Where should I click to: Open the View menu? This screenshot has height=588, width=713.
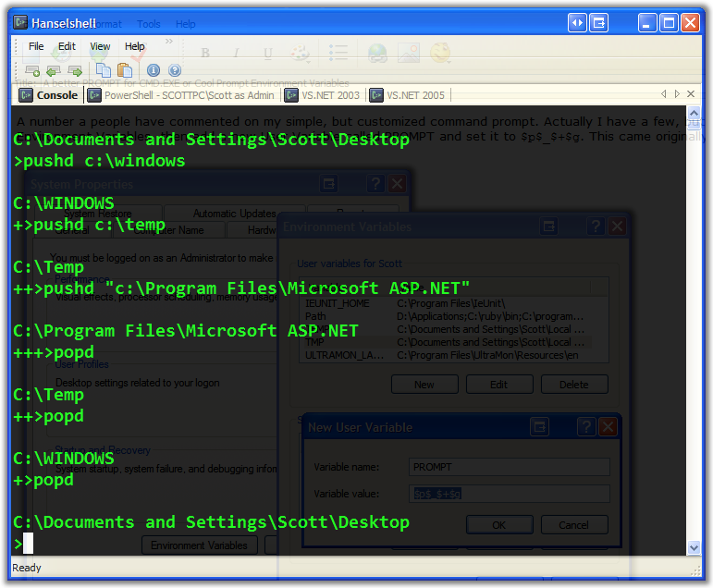(100, 46)
